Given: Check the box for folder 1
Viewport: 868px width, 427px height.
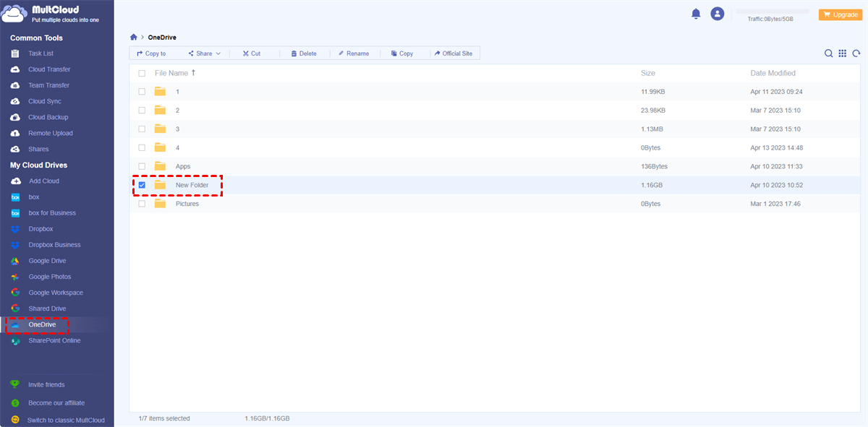Looking at the screenshot, I should (142, 92).
